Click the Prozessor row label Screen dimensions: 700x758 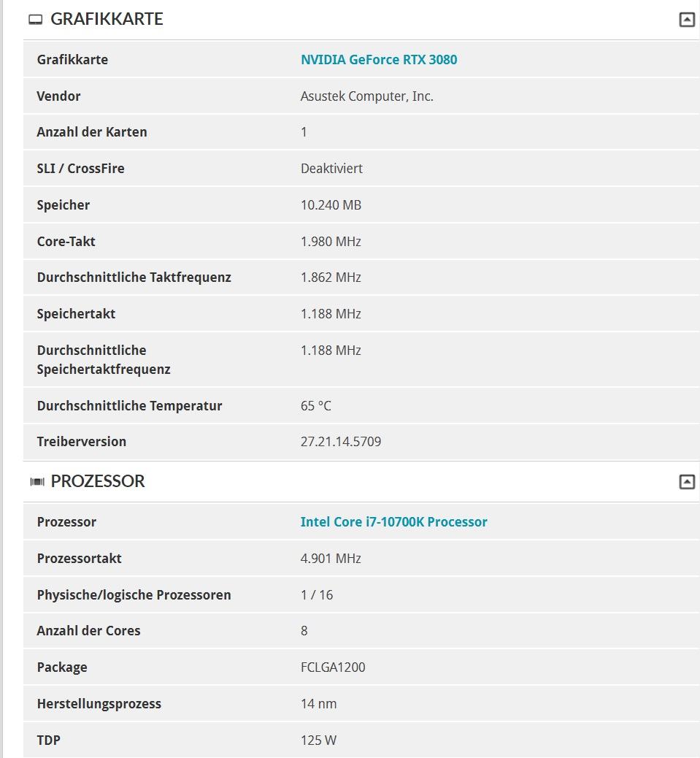66,521
